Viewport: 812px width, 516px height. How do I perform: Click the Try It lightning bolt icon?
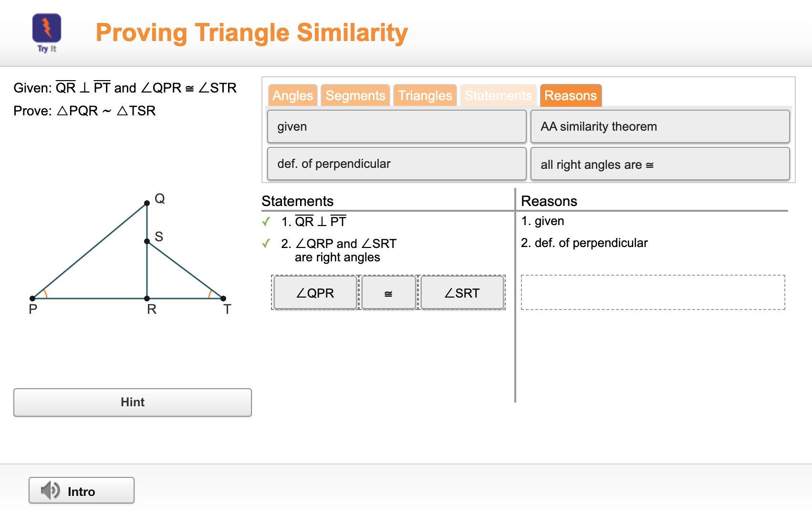[x=47, y=28]
